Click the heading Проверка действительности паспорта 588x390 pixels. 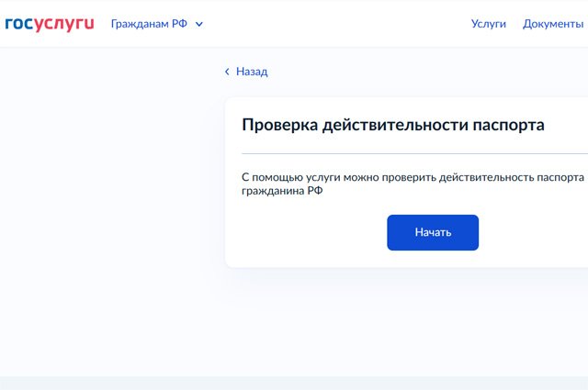[392, 125]
